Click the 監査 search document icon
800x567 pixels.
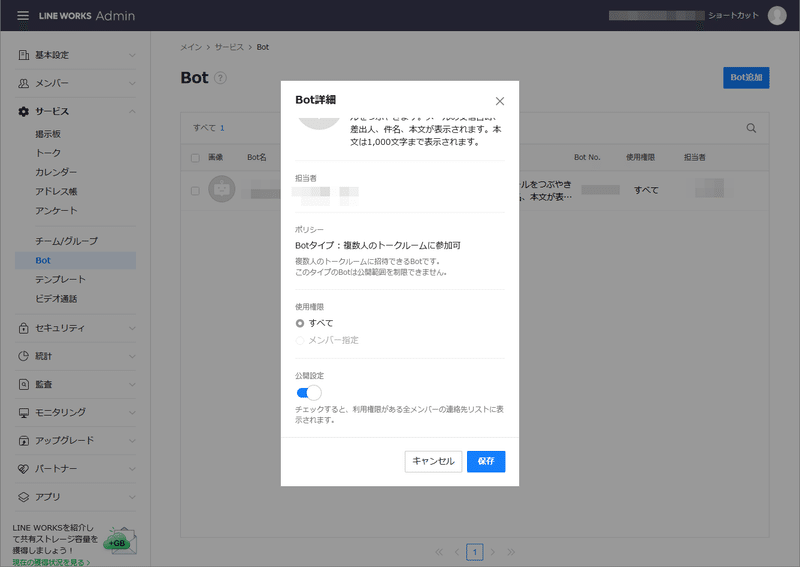pos(23,384)
